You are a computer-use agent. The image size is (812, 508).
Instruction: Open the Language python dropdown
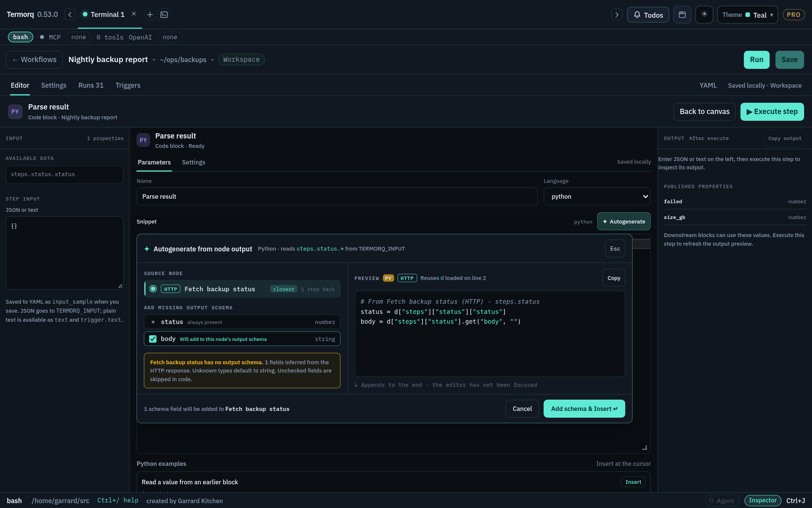(x=597, y=196)
